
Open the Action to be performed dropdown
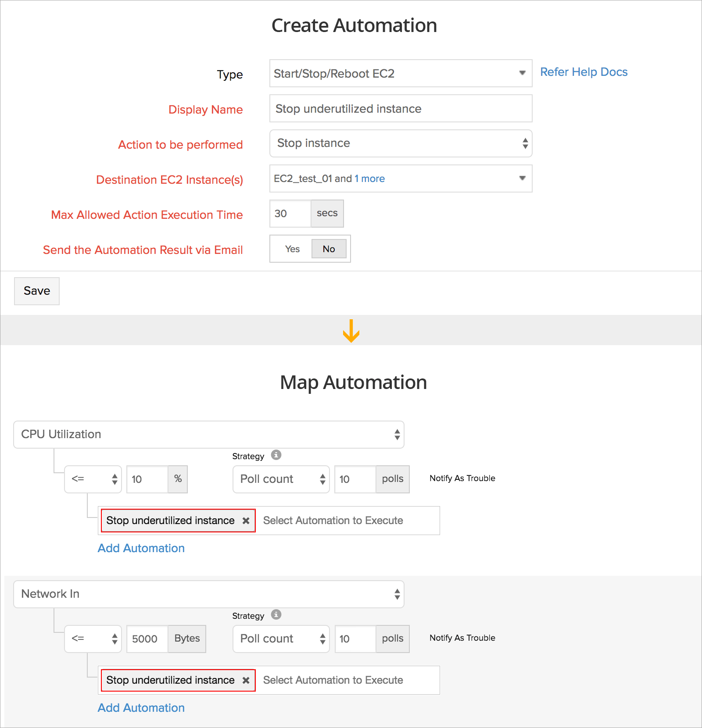400,143
